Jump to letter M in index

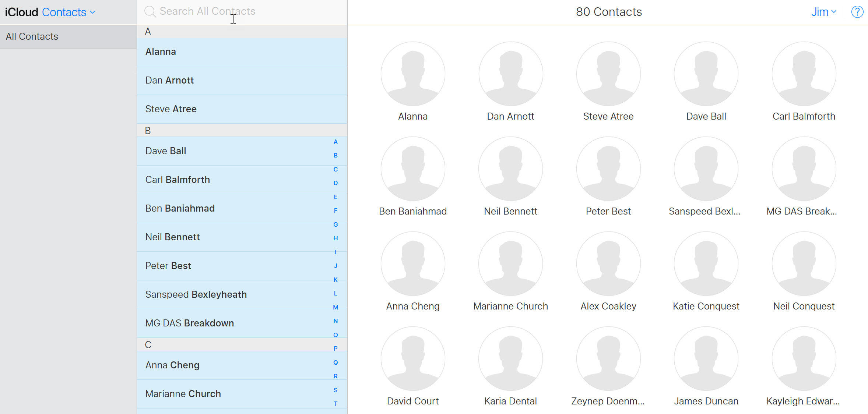coord(335,307)
